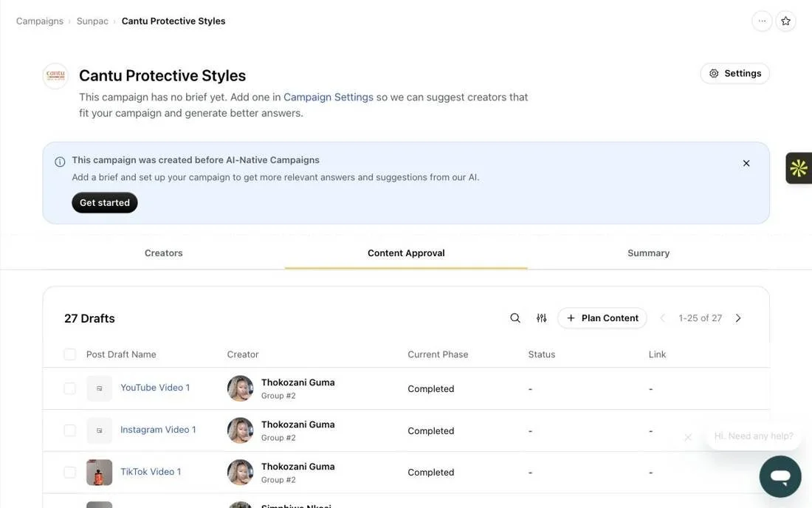Screen dimensions: 812x508
Task: Check the TikTok Video 1 row checkbox
Action: pos(69,473)
